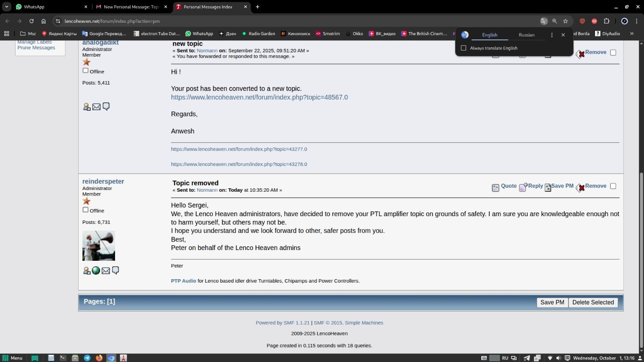Screen dimensions: 644x362
Task: Select Russian tab in translate popup
Action: coord(526,35)
